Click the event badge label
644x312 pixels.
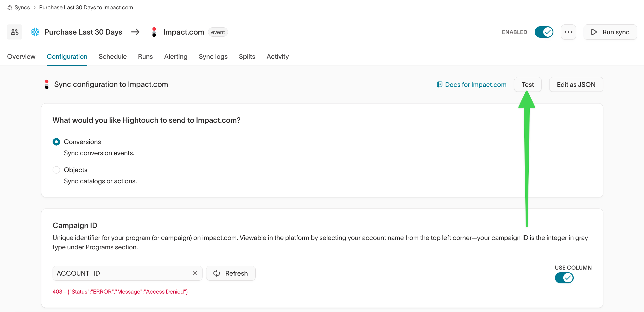point(218,32)
